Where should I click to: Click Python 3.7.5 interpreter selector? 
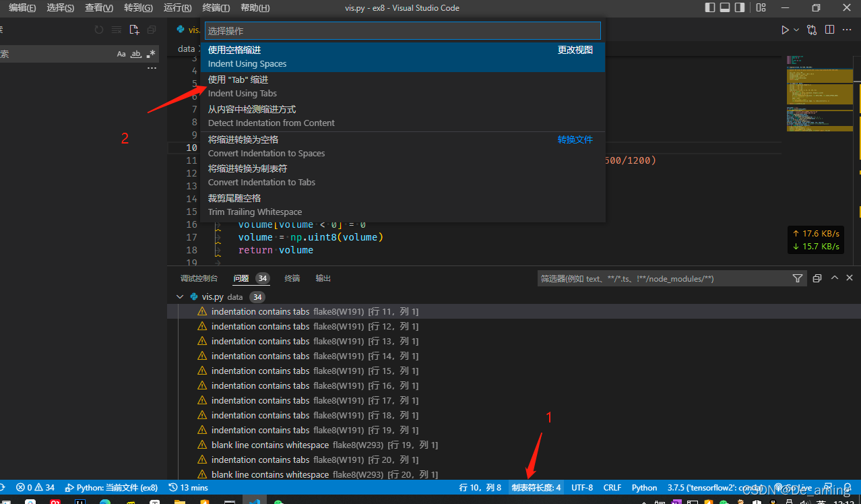(715, 487)
